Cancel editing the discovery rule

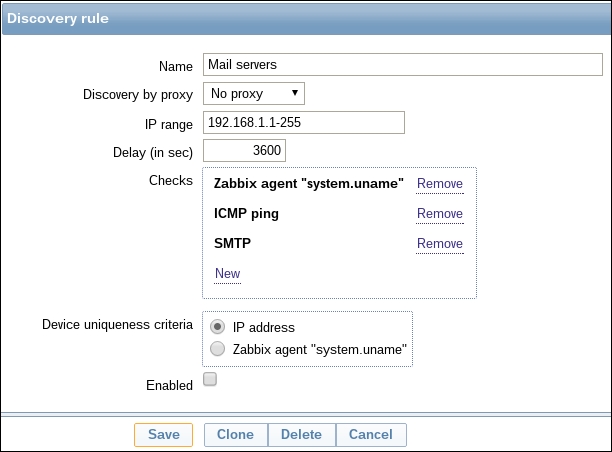(371, 435)
